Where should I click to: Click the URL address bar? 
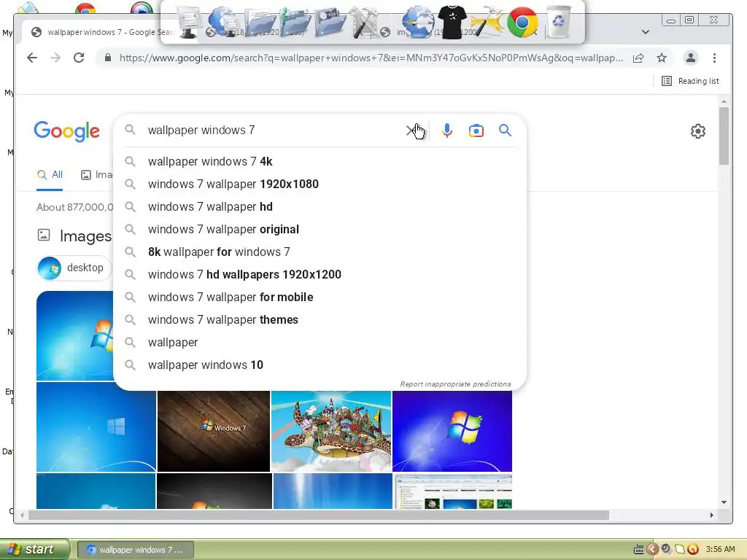(371, 58)
